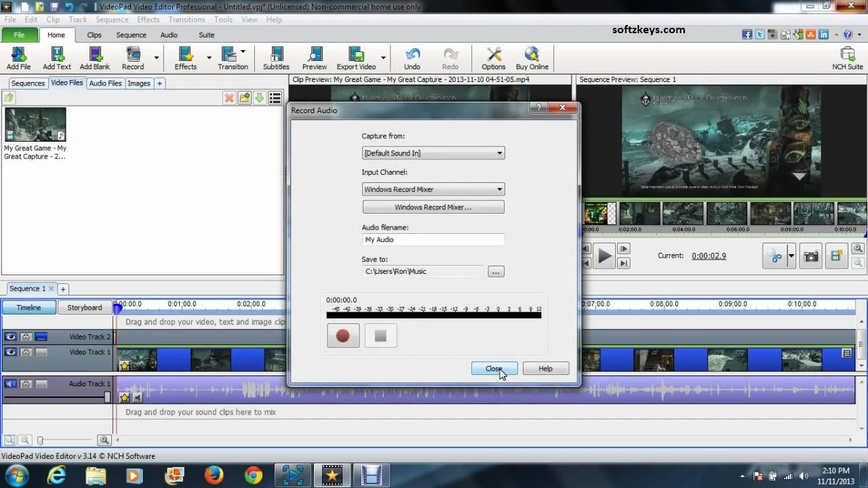Click the Add Blank toolbar icon
Viewport: 868px width, 488px height.
coord(94,58)
